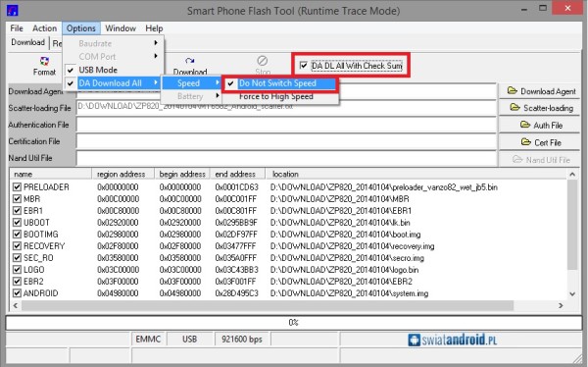Toggle DA DL All With Check Sum checkbox
Viewport: 588px width, 367px height.
click(304, 66)
